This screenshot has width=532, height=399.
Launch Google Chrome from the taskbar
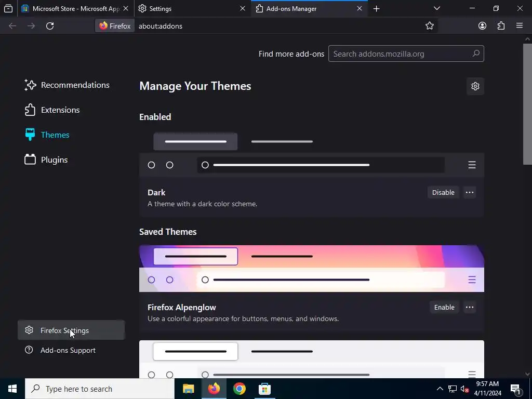[x=239, y=389]
